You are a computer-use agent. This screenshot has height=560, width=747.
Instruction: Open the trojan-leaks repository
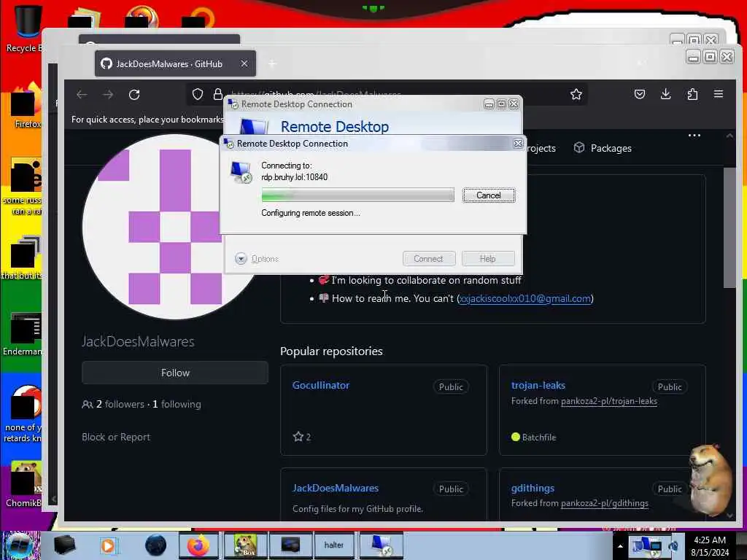pyautogui.click(x=538, y=385)
